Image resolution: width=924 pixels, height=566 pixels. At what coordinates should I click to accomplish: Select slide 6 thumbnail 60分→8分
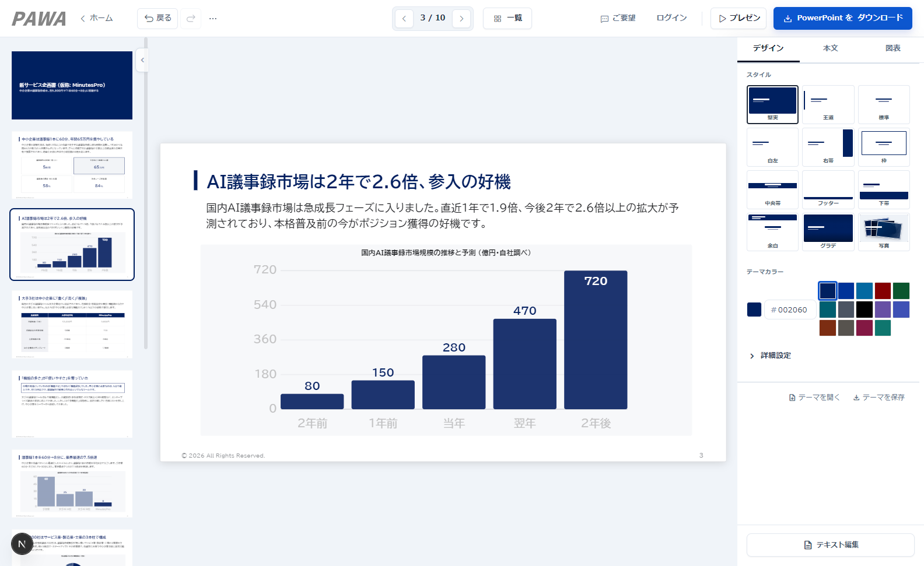coord(72,483)
